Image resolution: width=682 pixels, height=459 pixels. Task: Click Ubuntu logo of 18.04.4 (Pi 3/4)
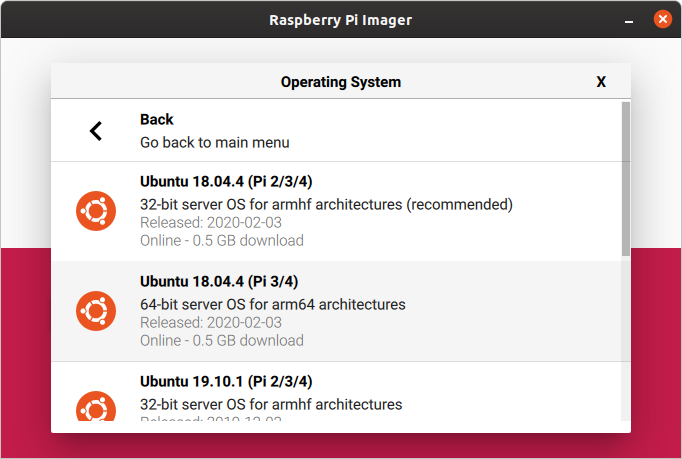[96, 311]
